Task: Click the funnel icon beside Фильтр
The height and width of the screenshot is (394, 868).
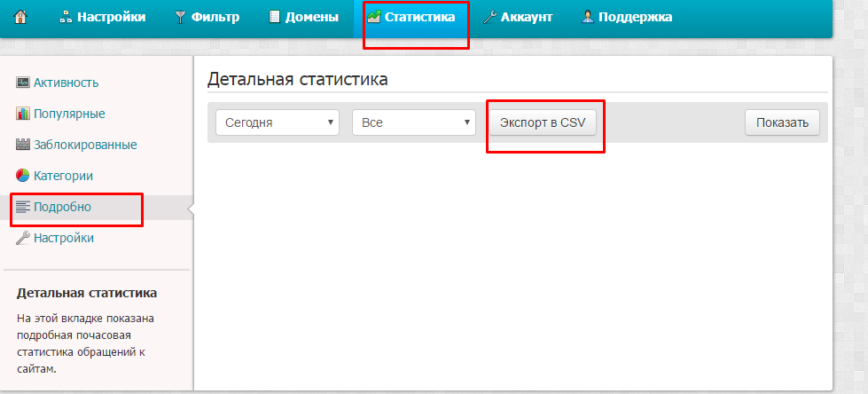Action: tap(181, 18)
